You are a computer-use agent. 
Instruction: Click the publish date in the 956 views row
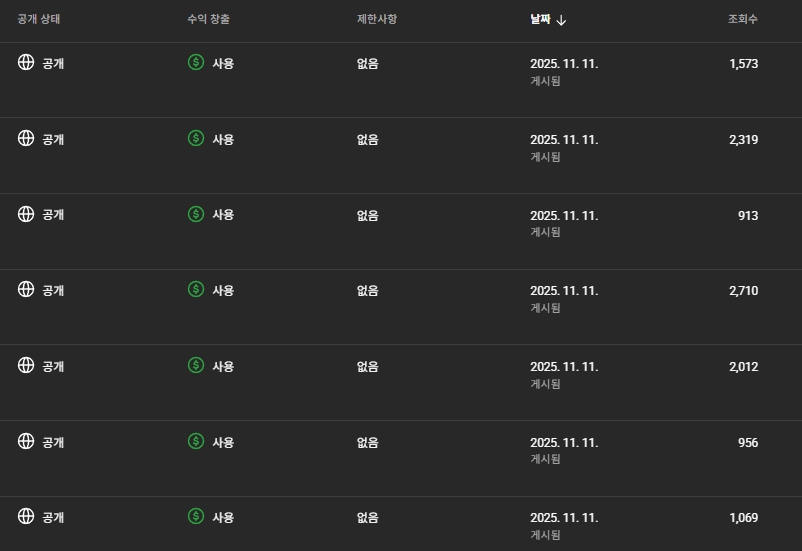(564, 442)
